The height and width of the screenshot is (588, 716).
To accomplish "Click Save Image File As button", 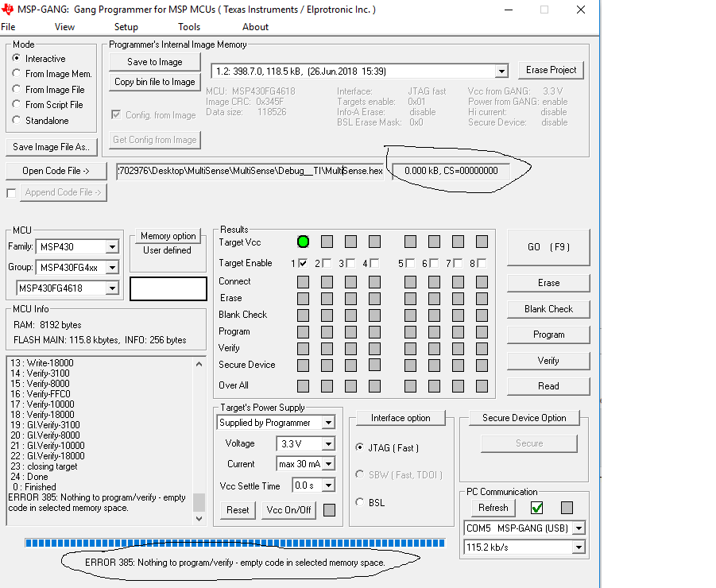I will click(x=52, y=147).
